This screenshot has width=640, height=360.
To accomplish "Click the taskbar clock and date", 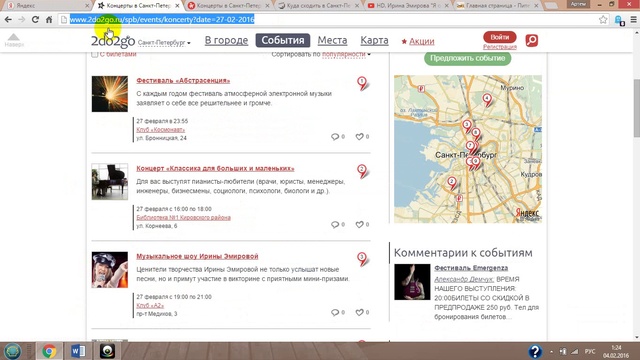I will pos(616,351).
